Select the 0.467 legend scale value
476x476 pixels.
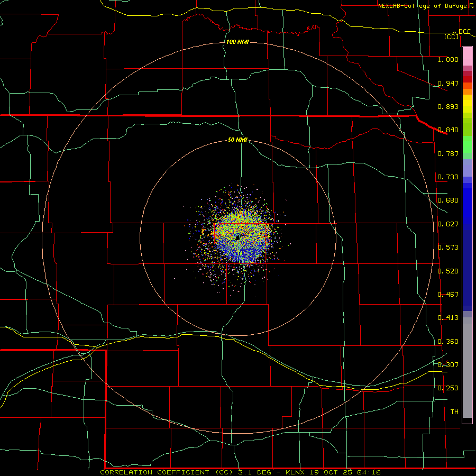[x=448, y=295]
